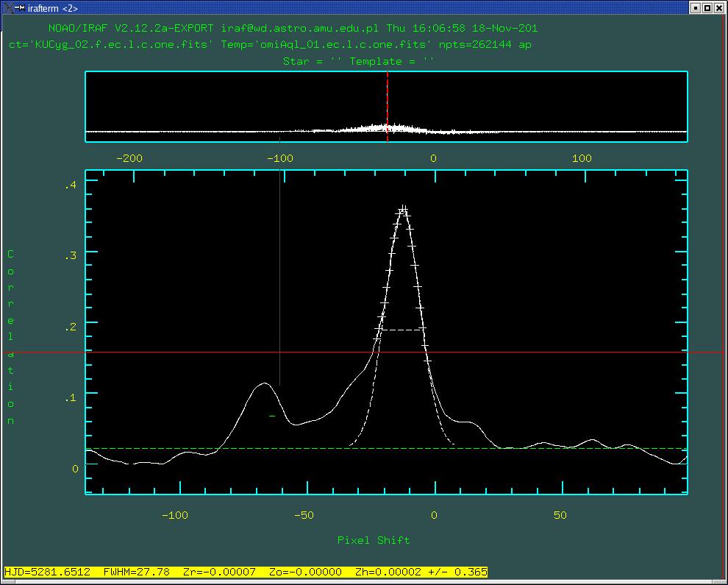Click the '.1' correlation axis label
The width and height of the screenshot is (728, 585).
71,398
